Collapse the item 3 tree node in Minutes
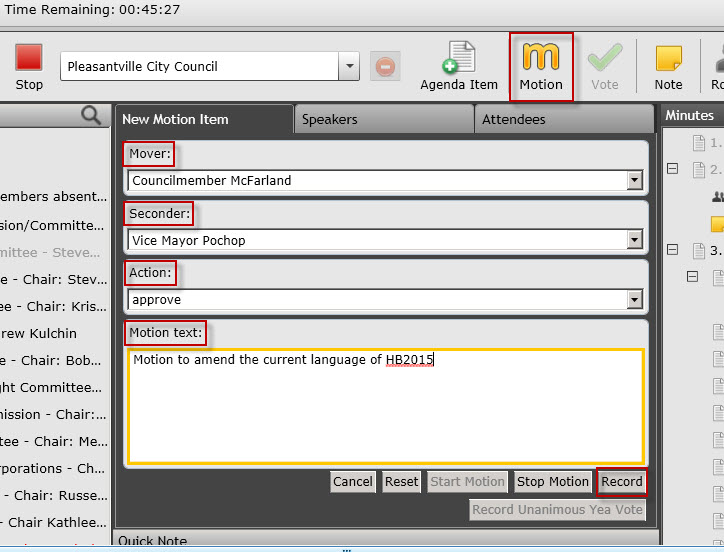Viewport: 724px width, 552px height. point(672,250)
